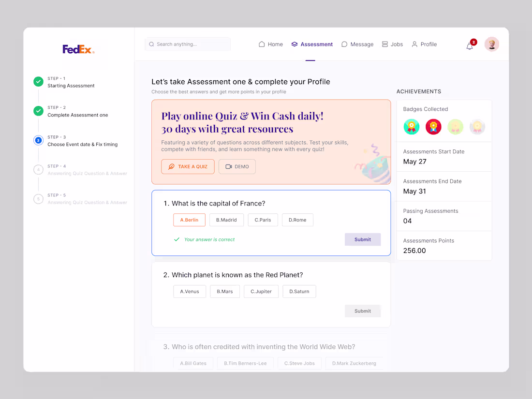Screen dimensions: 532x399
Task: Open notifications via the bell icon
Action: click(x=469, y=45)
